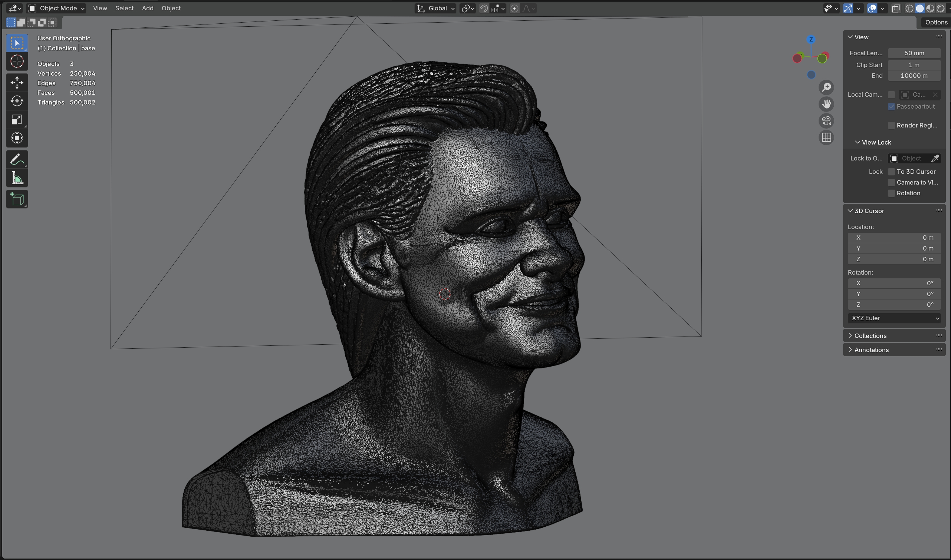Activate the Rotate tool

[x=17, y=101]
